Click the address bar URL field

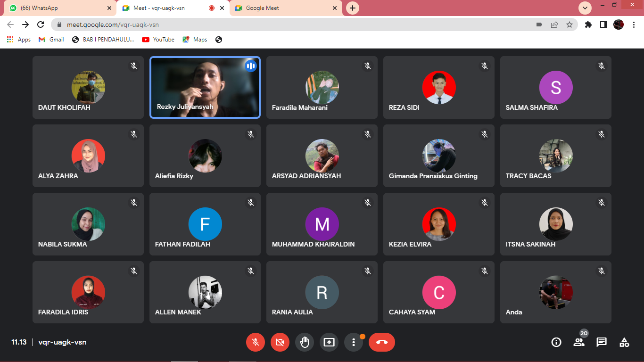pos(283,25)
